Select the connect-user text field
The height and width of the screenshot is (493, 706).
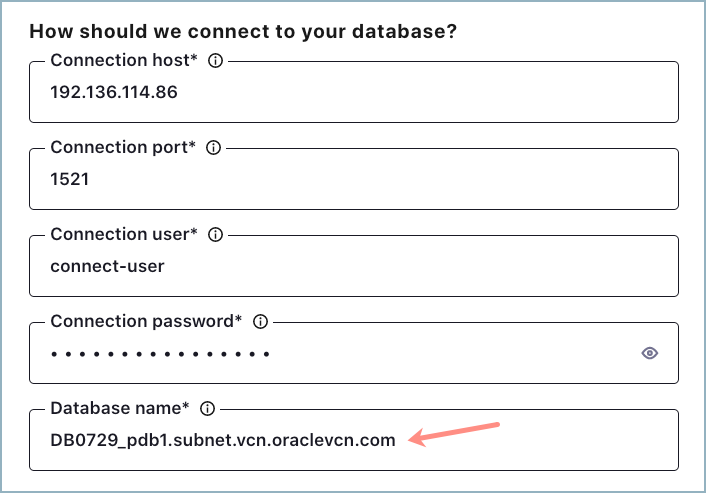(107, 267)
